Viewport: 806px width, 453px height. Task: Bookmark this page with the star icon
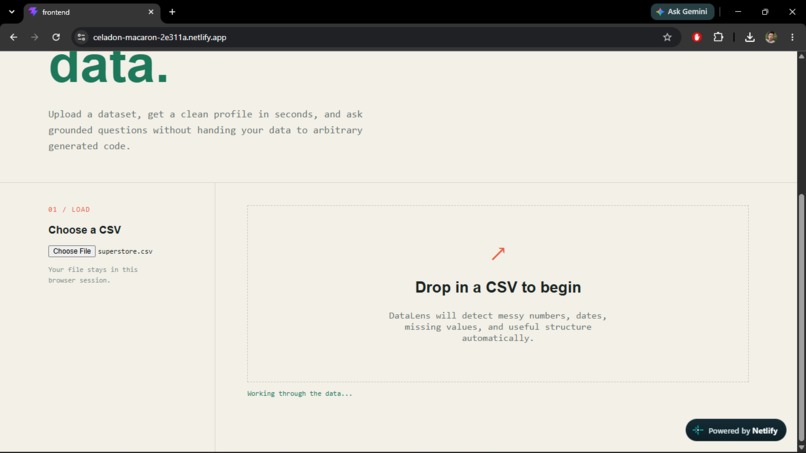(x=667, y=37)
